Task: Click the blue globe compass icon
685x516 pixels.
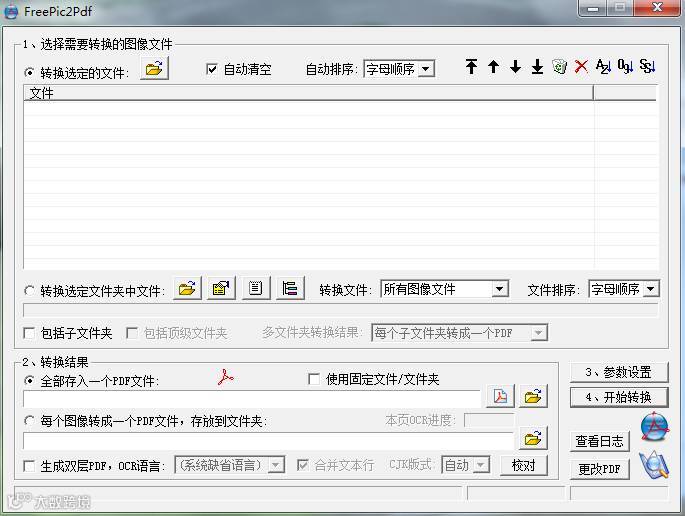Action: click(654, 426)
